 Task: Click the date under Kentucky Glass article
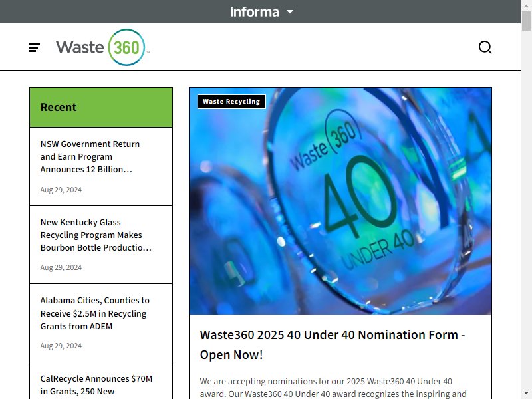(x=61, y=267)
